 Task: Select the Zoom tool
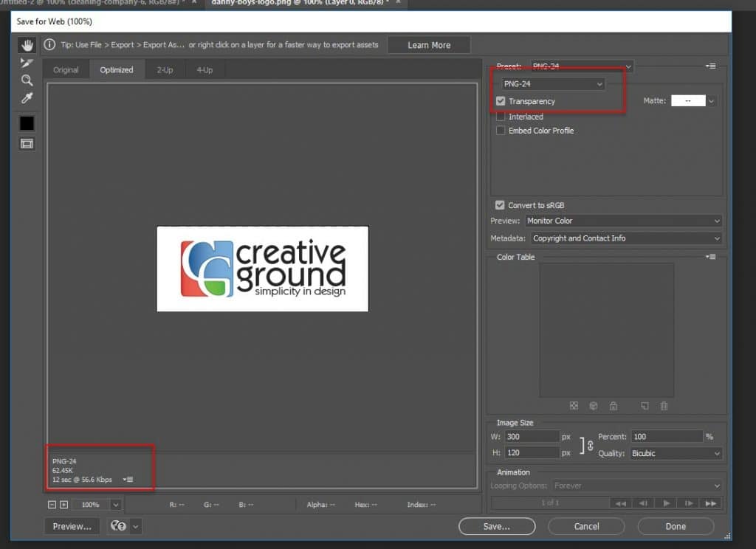[x=27, y=80]
